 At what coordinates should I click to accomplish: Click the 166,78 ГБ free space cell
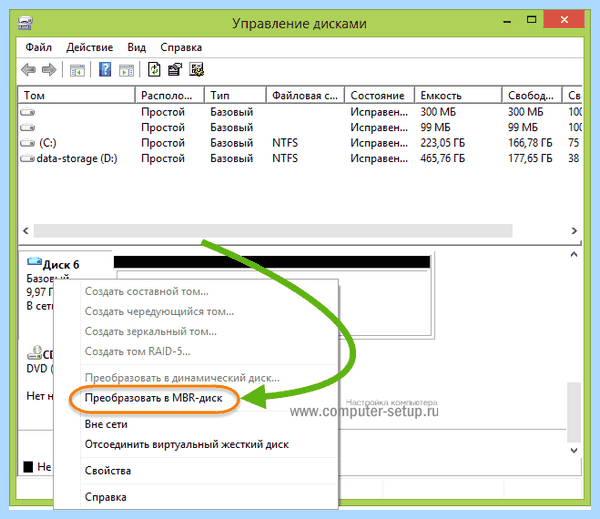(530, 143)
